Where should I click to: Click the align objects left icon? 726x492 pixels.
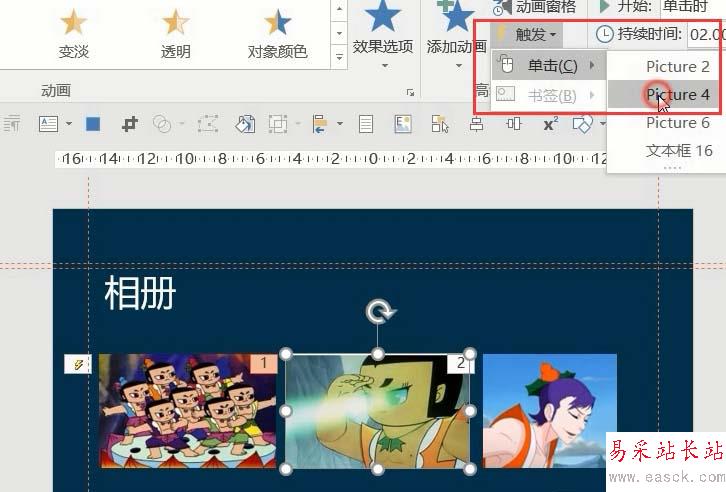click(x=320, y=124)
